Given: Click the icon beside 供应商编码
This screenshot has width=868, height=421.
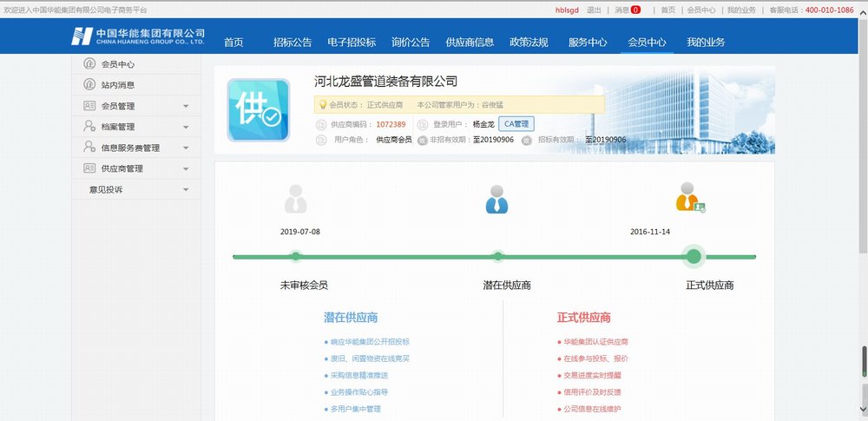Looking at the screenshot, I should click(320, 125).
